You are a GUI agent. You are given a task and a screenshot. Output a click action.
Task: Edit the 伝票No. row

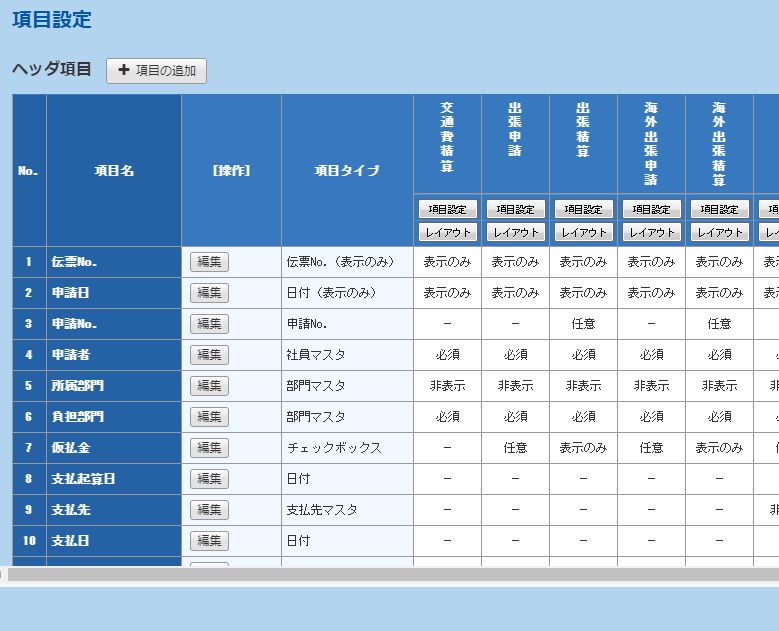tap(209, 262)
